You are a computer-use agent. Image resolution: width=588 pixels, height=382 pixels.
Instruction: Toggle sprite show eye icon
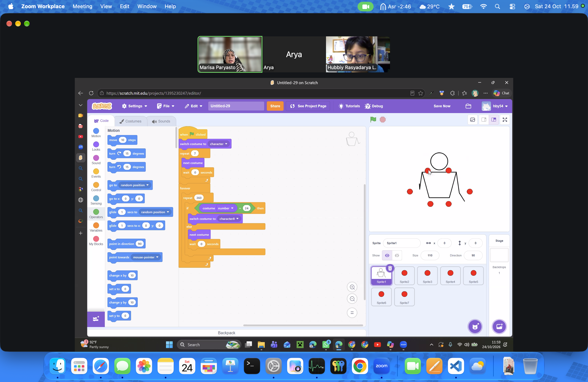[x=387, y=255]
